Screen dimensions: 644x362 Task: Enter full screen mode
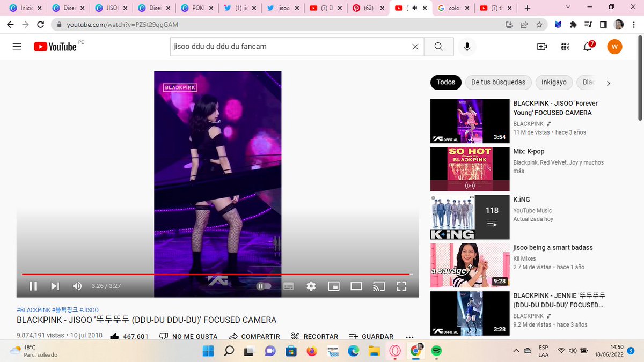(401, 286)
